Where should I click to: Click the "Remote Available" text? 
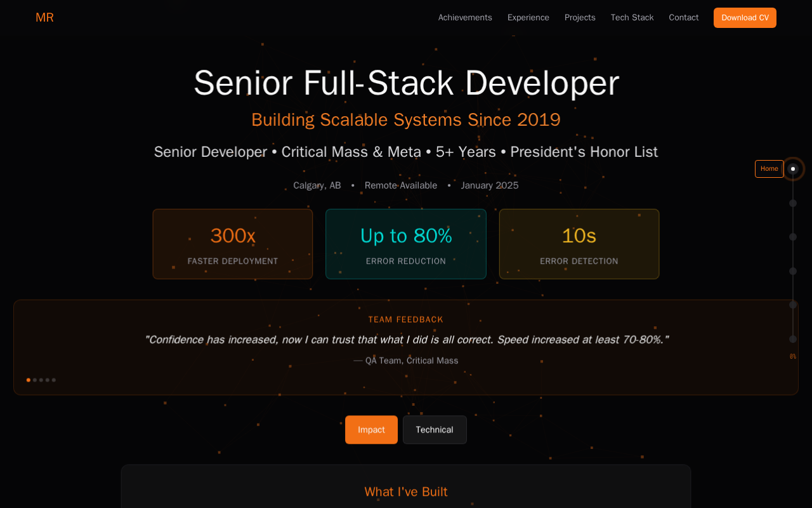click(x=401, y=185)
